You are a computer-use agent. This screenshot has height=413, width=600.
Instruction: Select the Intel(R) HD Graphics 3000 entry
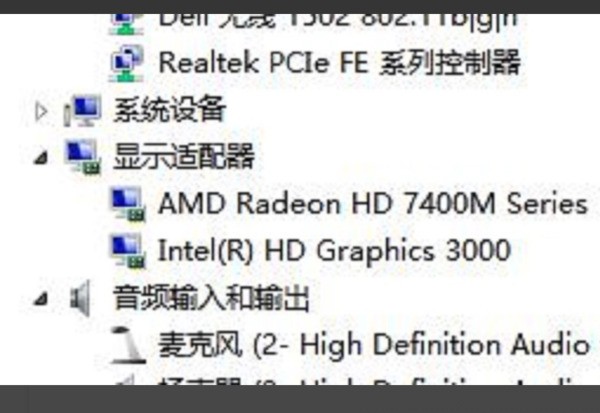[334, 251]
